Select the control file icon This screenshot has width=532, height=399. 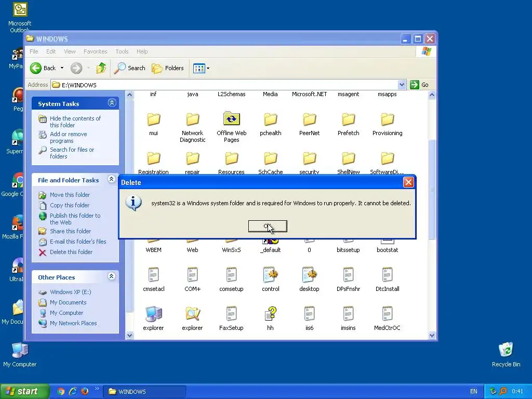[270, 275]
